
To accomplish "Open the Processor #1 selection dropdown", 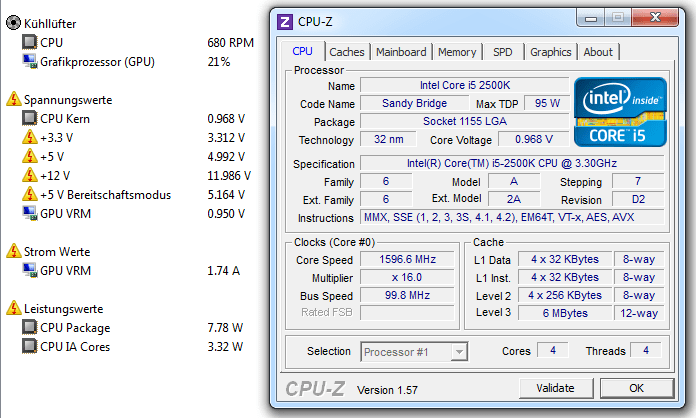I will [x=414, y=351].
